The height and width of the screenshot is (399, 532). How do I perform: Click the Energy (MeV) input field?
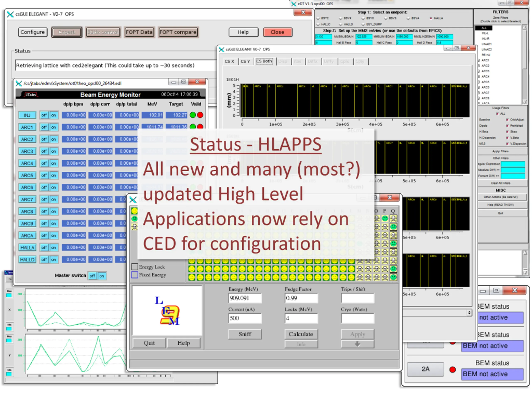point(245,298)
